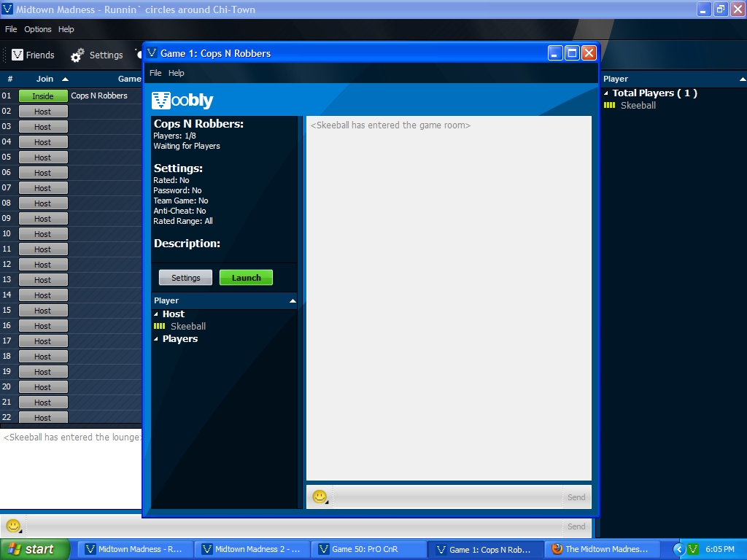Close the Cops N Robbers game room window
Screen dimensions: 747x560
coord(589,52)
